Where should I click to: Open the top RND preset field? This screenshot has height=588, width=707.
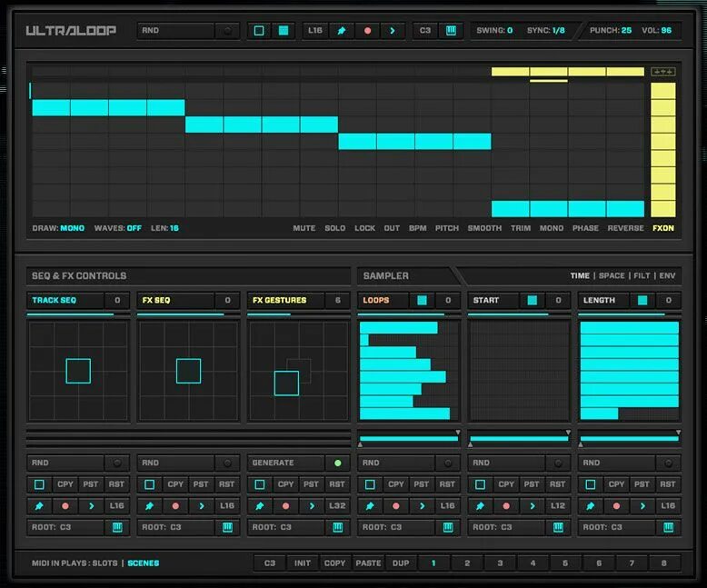point(176,31)
